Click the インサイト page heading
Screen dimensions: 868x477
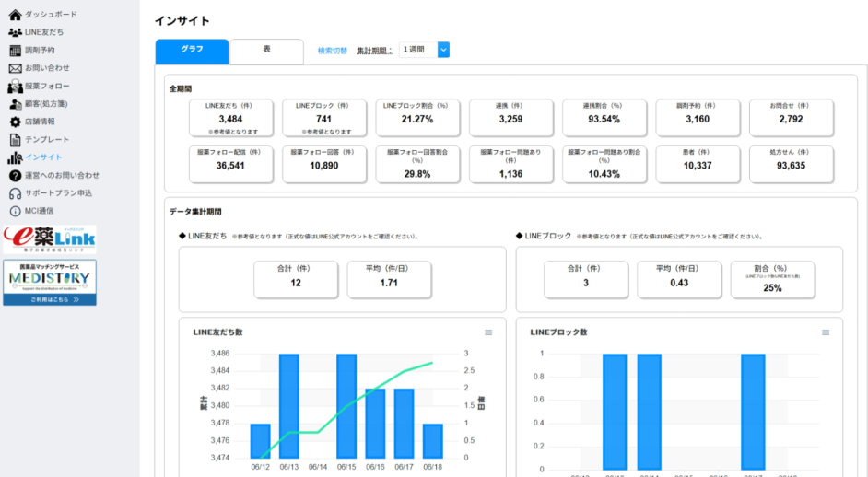[x=182, y=21]
